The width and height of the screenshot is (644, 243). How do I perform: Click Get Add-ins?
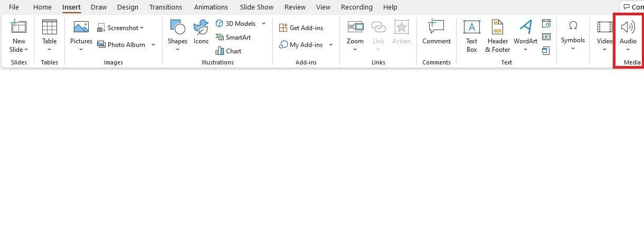click(x=301, y=28)
